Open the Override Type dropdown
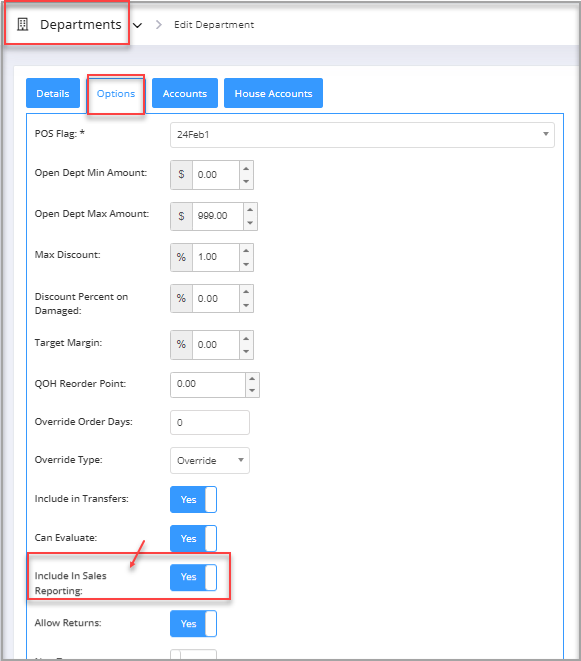Image resolution: width=581 pixels, height=661 pixels. [x=210, y=460]
